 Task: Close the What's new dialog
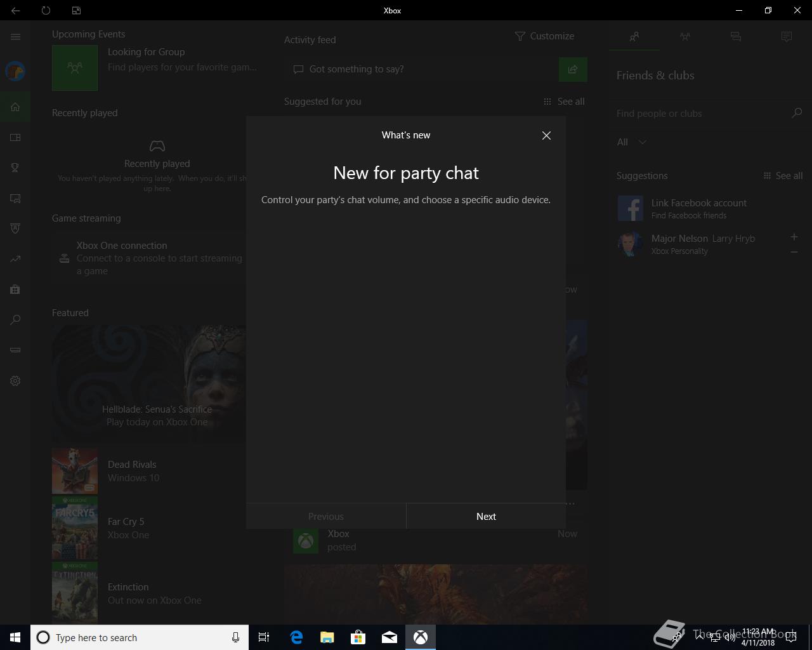[546, 135]
